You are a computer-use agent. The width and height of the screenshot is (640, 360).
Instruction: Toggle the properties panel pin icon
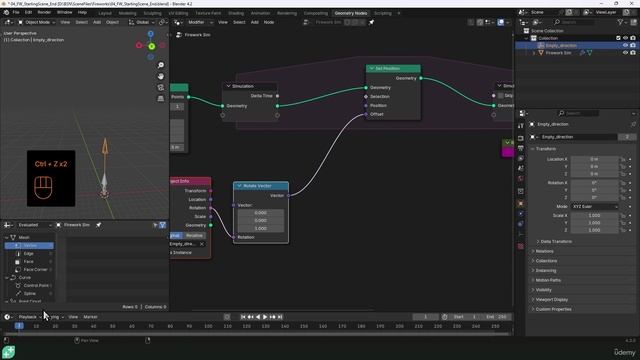pyautogui.click(x=633, y=124)
